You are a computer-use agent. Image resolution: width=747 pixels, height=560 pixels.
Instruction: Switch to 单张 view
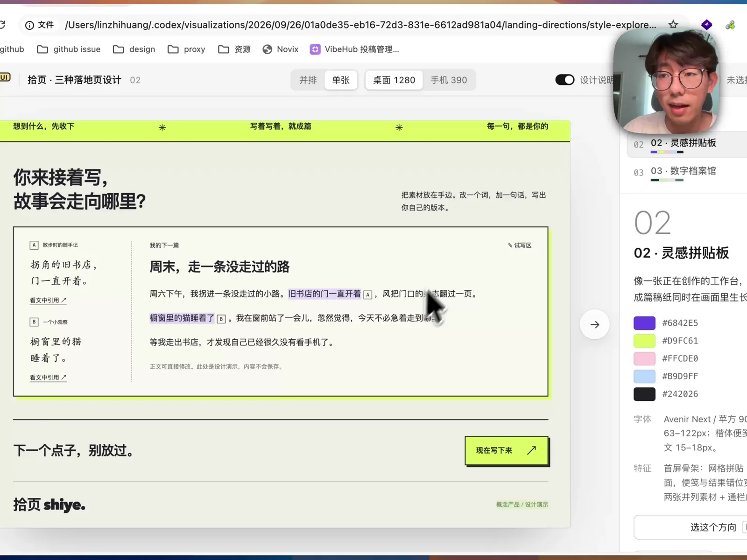tap(341, 80)
